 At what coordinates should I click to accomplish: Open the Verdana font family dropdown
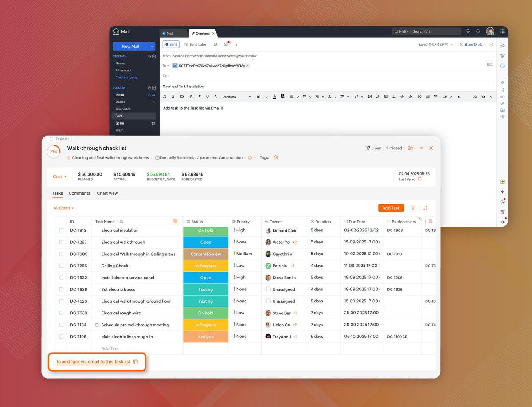point(236,97)
